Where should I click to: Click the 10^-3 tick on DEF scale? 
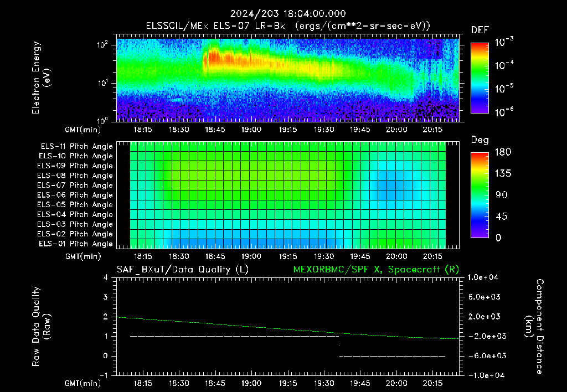pyautogui.click(x=504, y=42)
